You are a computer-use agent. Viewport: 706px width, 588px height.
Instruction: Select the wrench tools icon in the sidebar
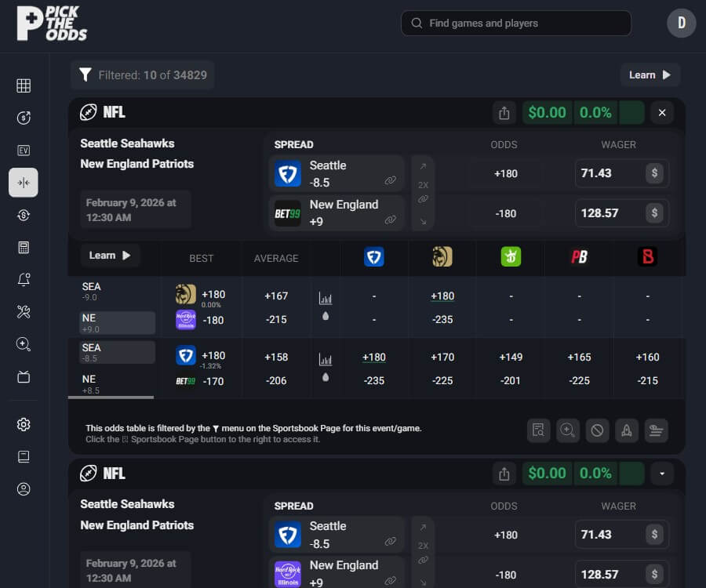(x=24, y=311)
